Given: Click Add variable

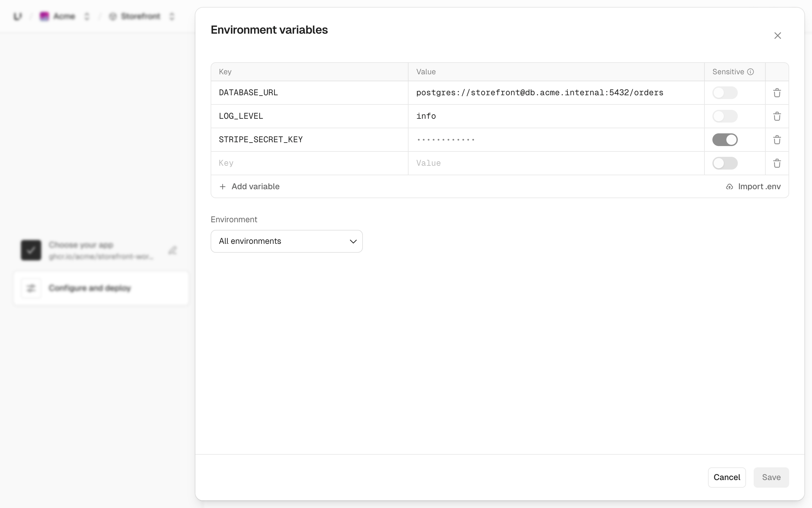Looking at the screenshot, I should click(x=249, y=187).
